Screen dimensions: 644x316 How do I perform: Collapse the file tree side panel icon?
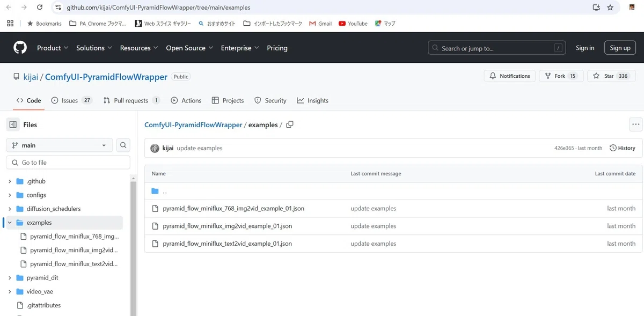[x=13, y=124]
